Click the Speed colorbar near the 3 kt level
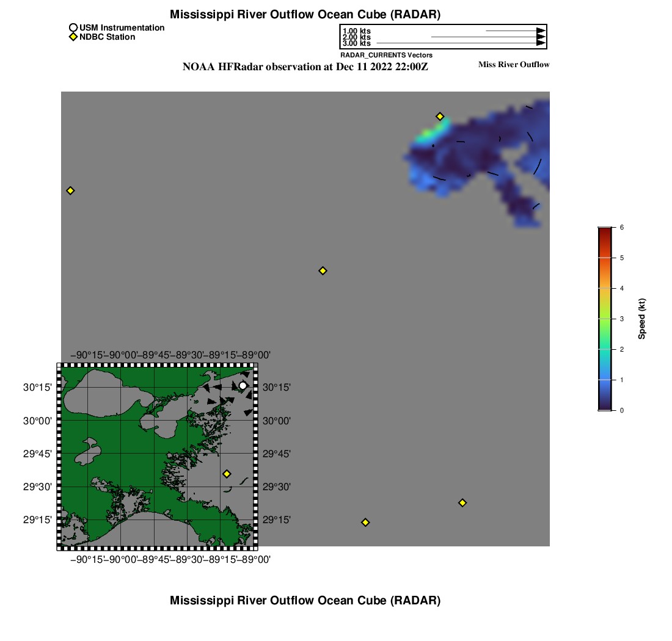Image resolution: width=672 pixels, height=641 pixels. (x=604, y=319)
